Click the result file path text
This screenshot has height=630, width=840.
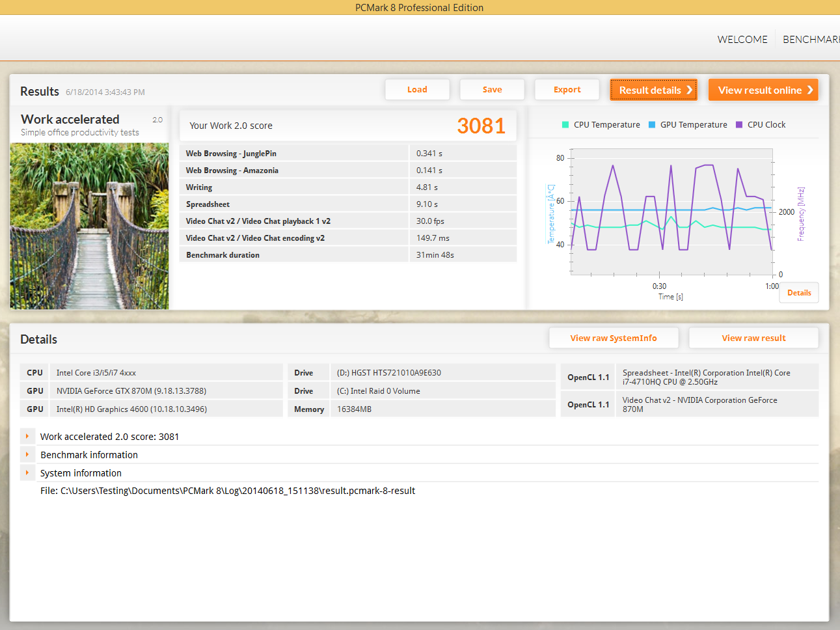228,491
